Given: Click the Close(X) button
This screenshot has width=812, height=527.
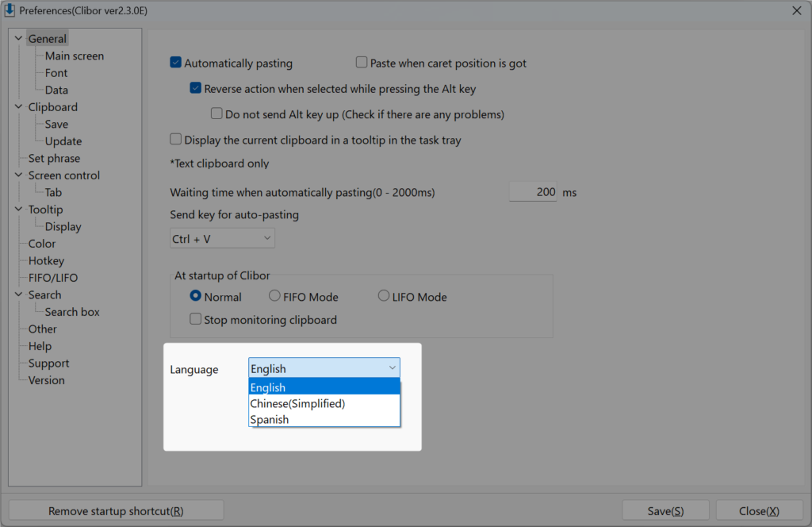Looking at the screenshot, I should [759, 511].
